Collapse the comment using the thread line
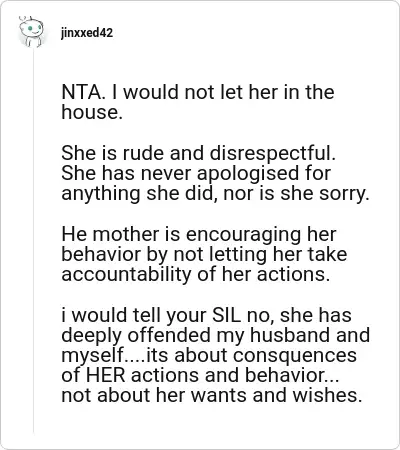This screenshot has width=400, height=450. [x=33, y=240]
